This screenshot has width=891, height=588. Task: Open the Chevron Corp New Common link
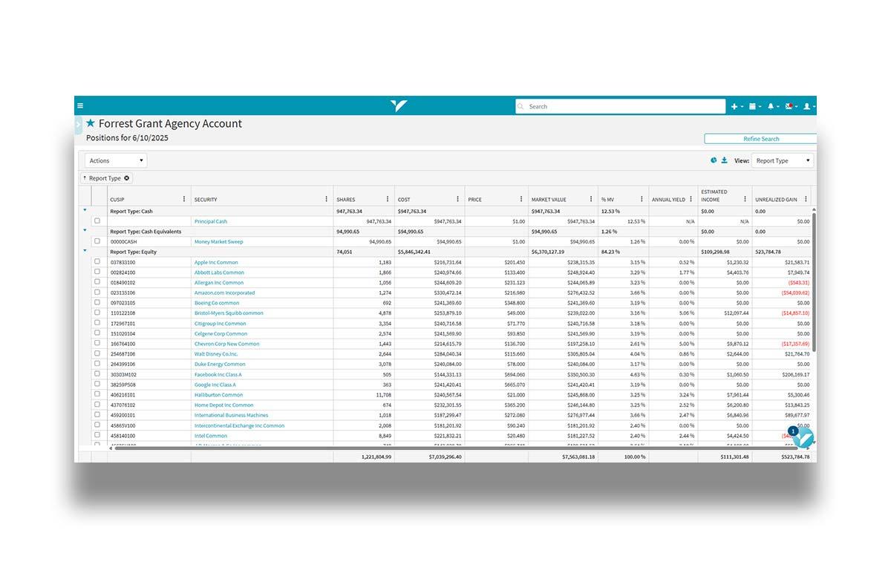pos(226,344)
